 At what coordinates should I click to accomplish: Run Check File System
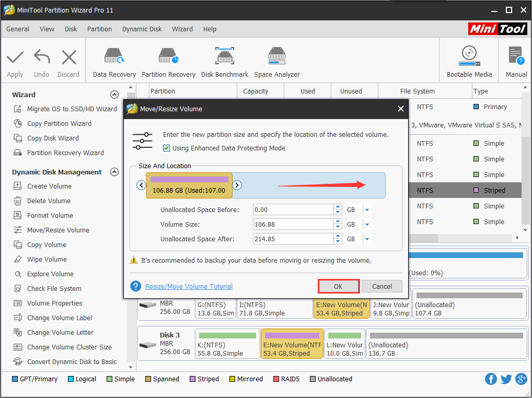coord(47,288)
